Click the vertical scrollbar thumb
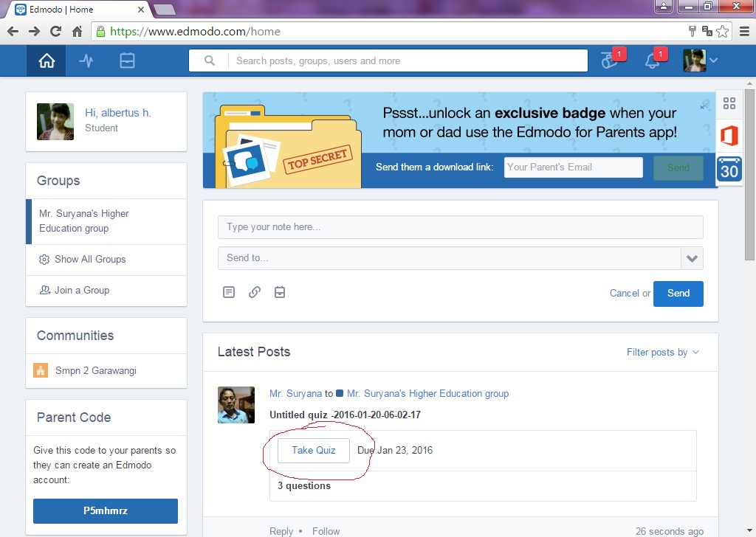 point(749,173)
